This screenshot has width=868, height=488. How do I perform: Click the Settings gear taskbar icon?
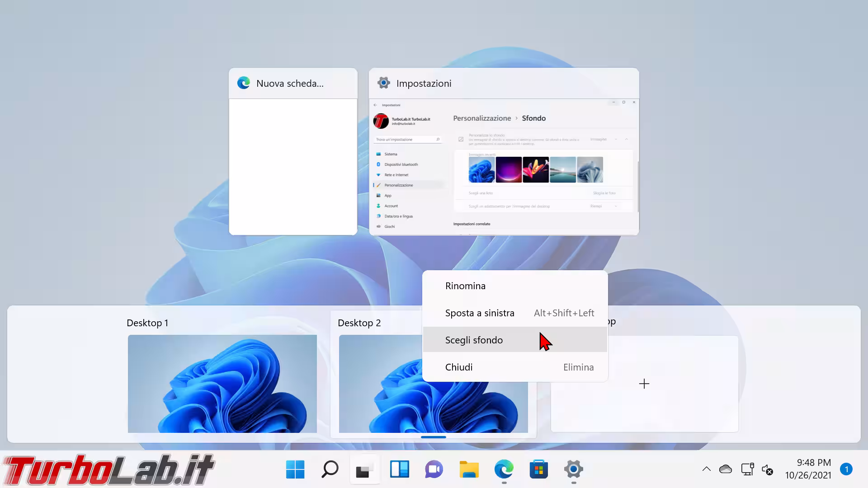point(573,469)
